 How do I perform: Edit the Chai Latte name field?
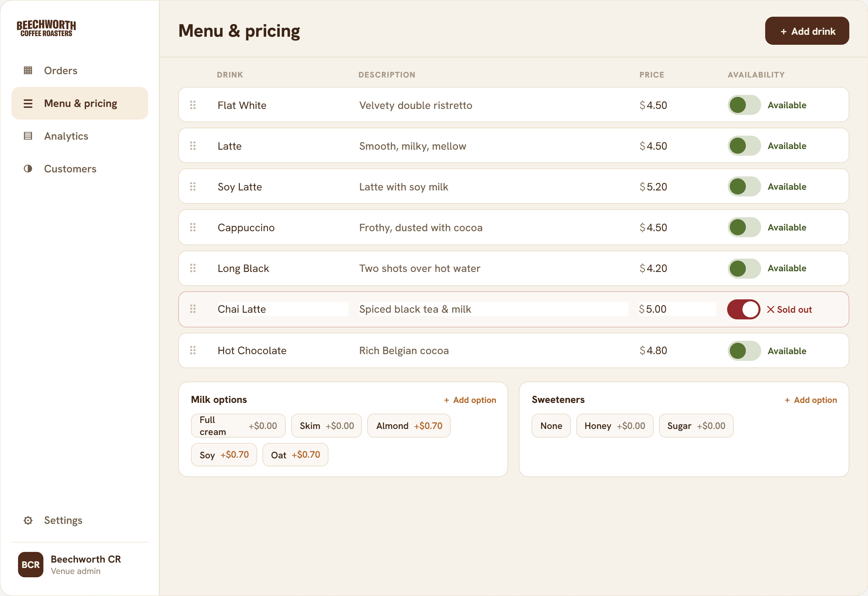coord(283,309)
